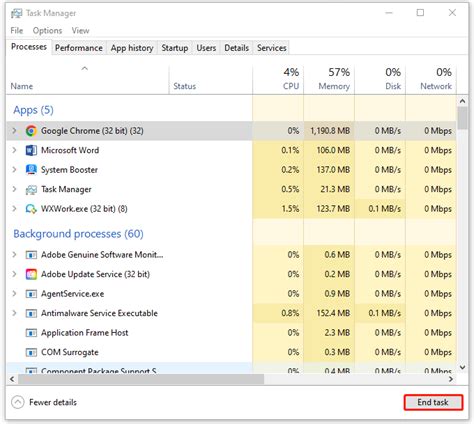Select the Background processes (60) heading

[x=78, y=234]
